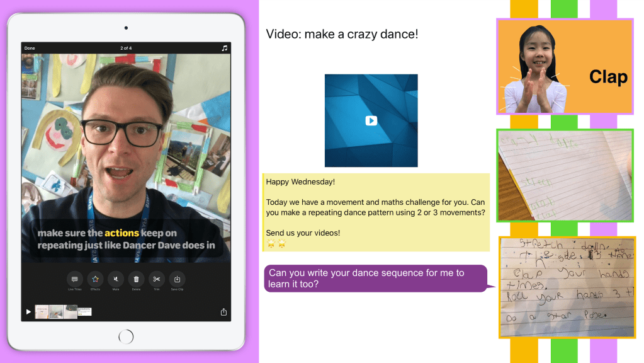
Task: Open the green-framed notebook photo
Action: 565,175
